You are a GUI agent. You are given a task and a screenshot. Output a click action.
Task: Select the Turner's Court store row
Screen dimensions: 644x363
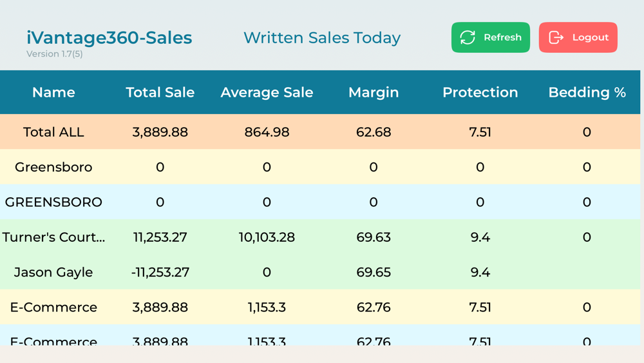coord(53,237)
